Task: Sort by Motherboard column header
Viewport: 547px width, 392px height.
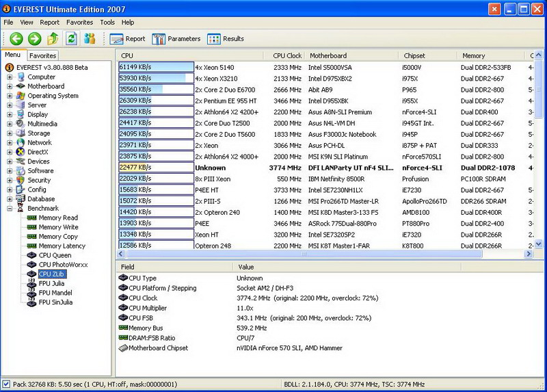Action: 351,55
